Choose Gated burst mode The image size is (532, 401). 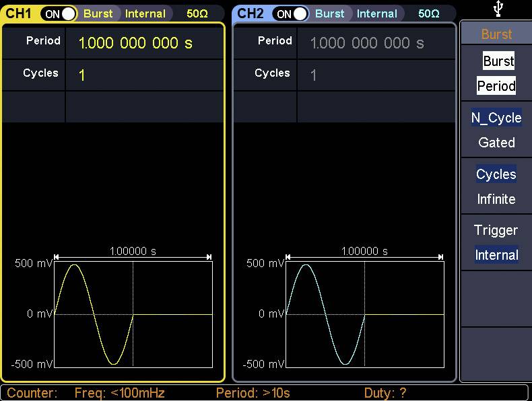pos(496,143)
